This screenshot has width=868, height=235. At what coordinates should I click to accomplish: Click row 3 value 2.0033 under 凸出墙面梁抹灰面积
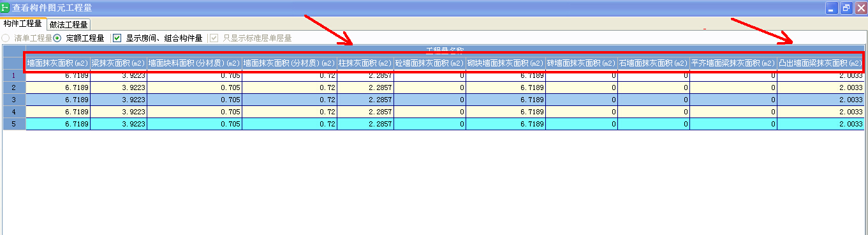point(821,100)
